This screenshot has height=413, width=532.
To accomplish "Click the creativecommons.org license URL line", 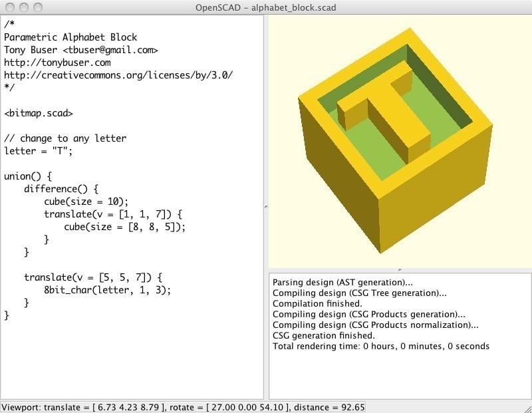I will coord(118,75).
